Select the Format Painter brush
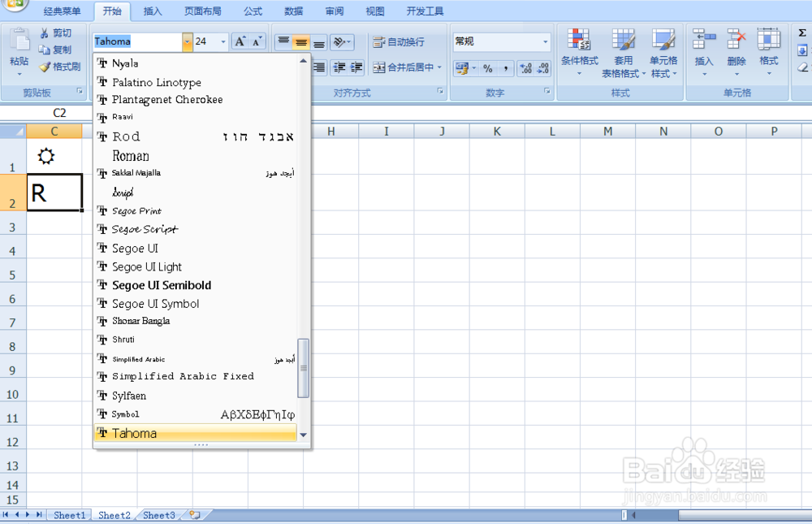This screenshot has width=812, height=524. (x=45, y=67)
